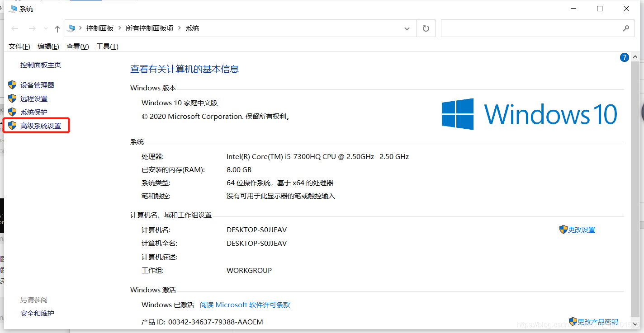Viewport: 644px width, 333px height.
Task: Open 高级系统设置
Action: (41, 126)
